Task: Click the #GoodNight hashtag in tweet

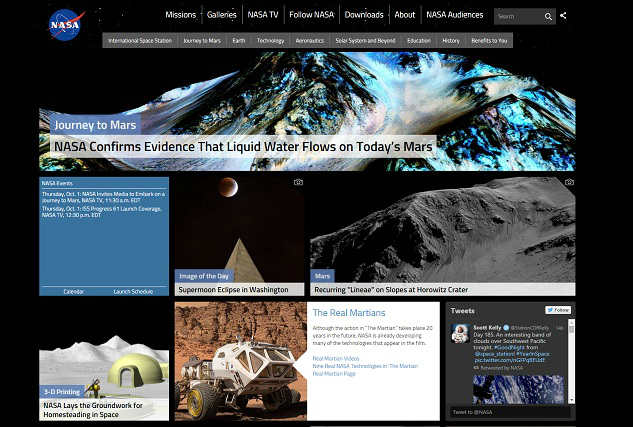Action: [x=509, y=347]
